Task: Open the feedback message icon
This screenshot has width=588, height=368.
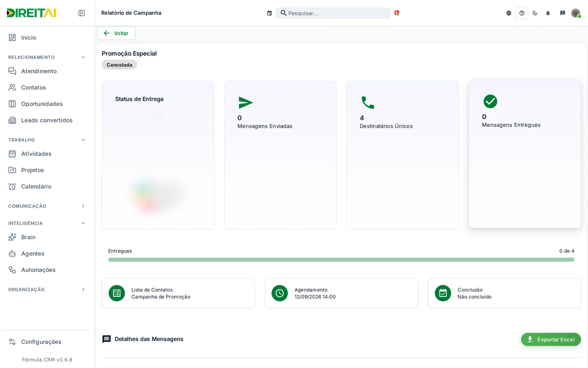Action: click(x=563, y=13)
